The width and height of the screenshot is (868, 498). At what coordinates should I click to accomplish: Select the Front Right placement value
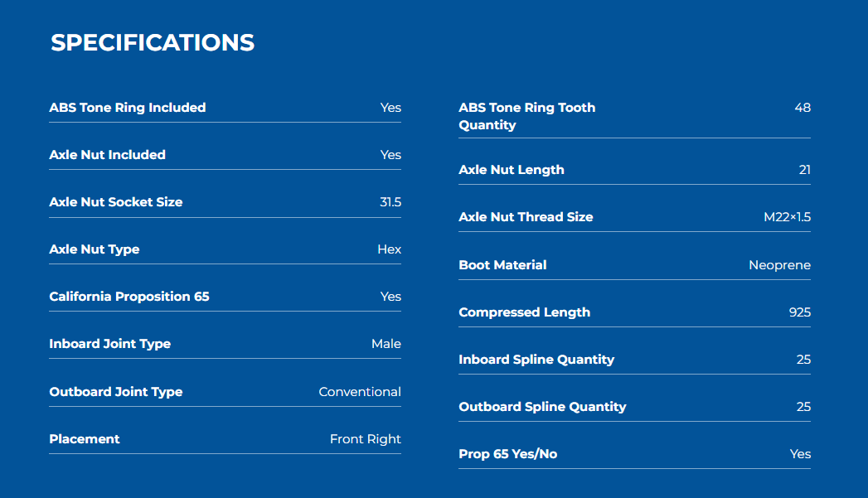point(366,439)
